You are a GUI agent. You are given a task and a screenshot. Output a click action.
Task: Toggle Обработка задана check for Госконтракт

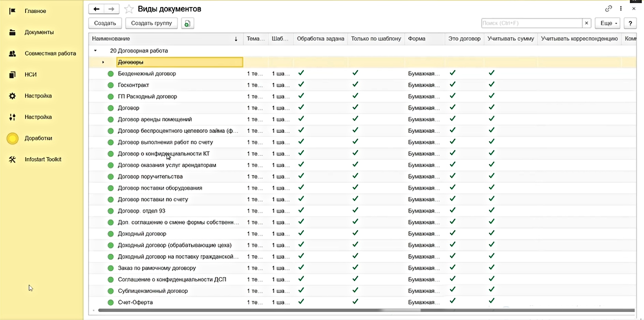pyautogui.click(x=301, y=84)
